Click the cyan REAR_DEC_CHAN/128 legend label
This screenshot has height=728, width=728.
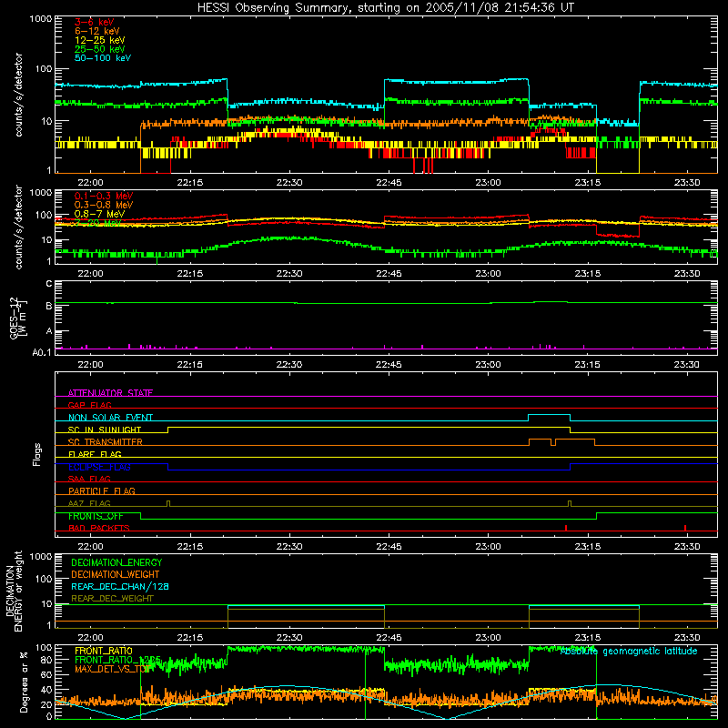[120, 586]
